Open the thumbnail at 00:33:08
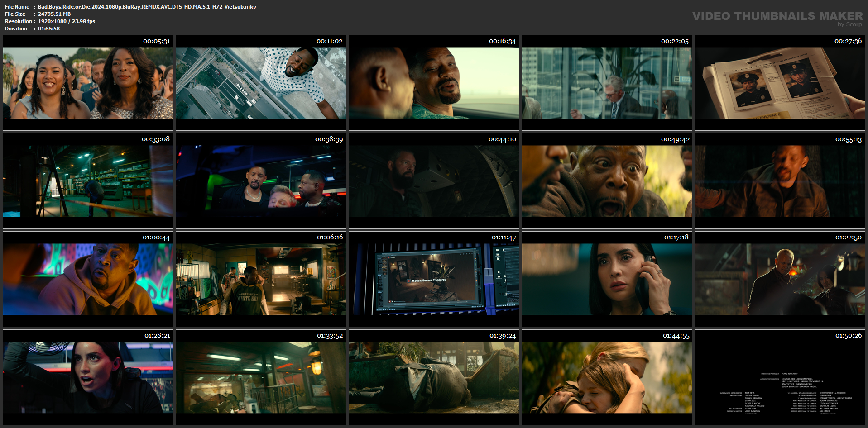This screenshot has width=868, height=428. tap(88, 181)
